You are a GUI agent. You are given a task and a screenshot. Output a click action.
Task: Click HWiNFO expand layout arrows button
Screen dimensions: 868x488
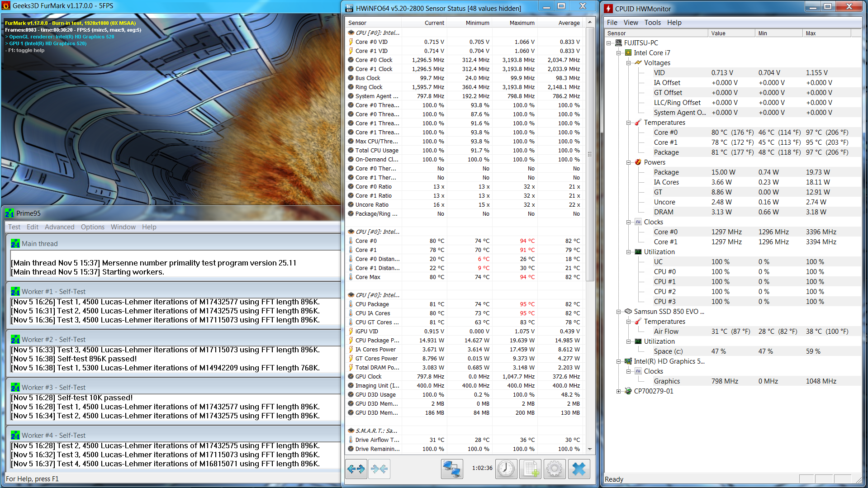[x=356, y=469]
